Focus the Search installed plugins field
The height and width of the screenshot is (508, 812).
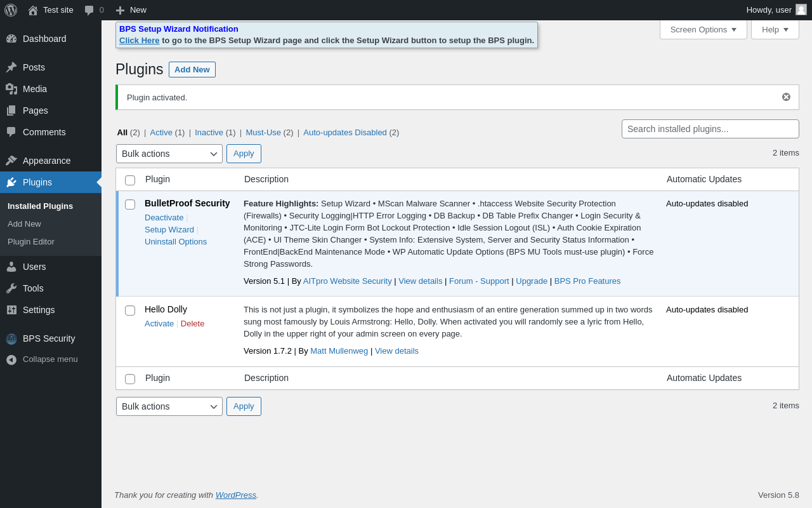point(710,129)
